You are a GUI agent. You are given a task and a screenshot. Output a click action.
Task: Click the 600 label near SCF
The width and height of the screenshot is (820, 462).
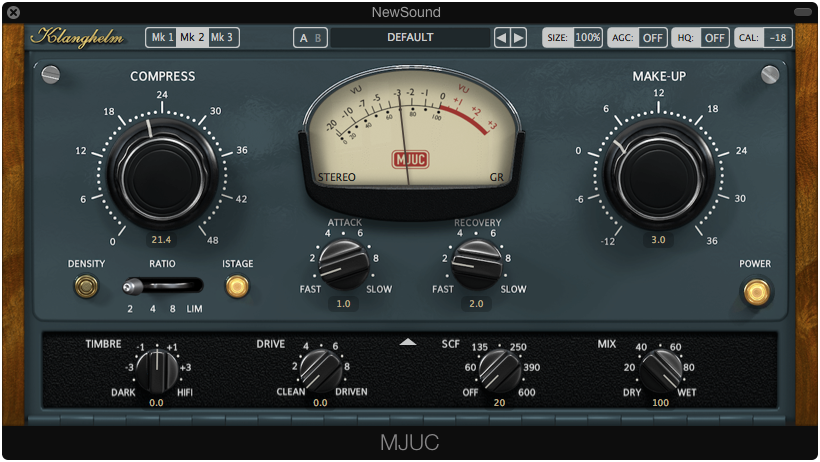[527, 392]
